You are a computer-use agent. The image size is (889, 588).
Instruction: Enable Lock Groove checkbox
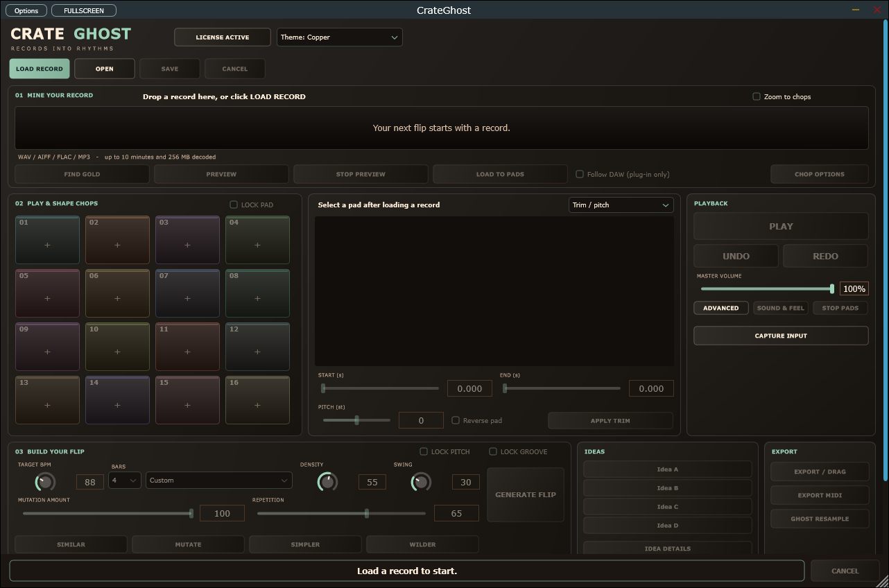tap(493, 451)
